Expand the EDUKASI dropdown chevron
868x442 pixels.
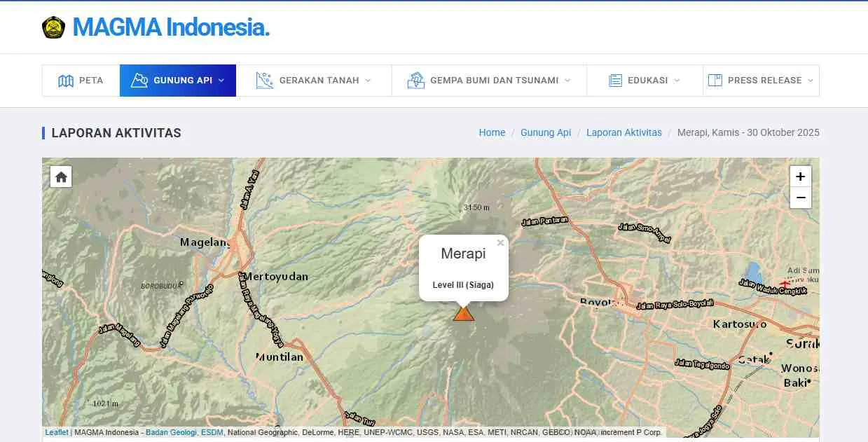pos(677,80)
